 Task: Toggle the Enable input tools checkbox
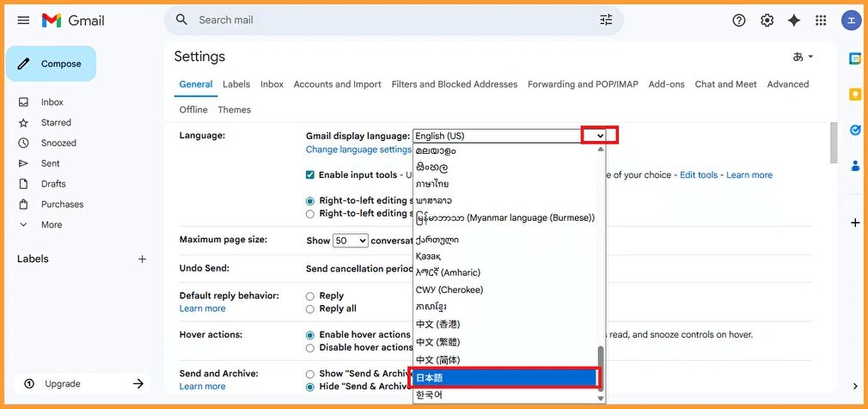(310, 175)
